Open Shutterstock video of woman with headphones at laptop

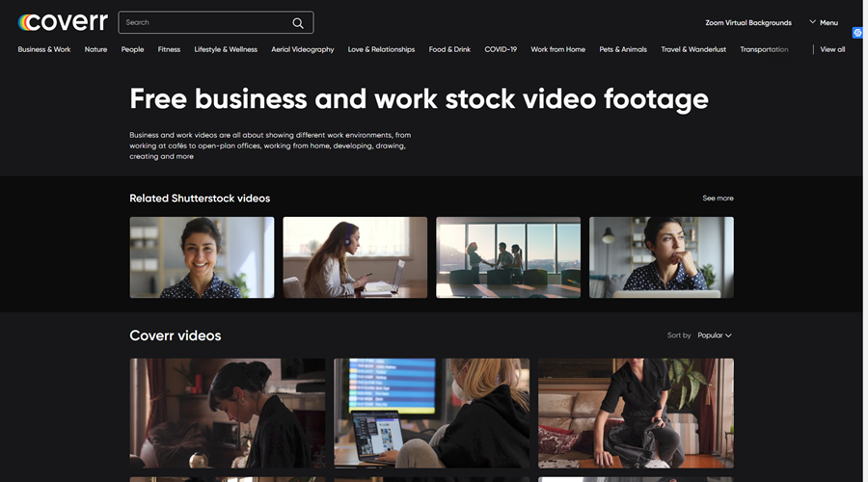[x=355, y=257]
